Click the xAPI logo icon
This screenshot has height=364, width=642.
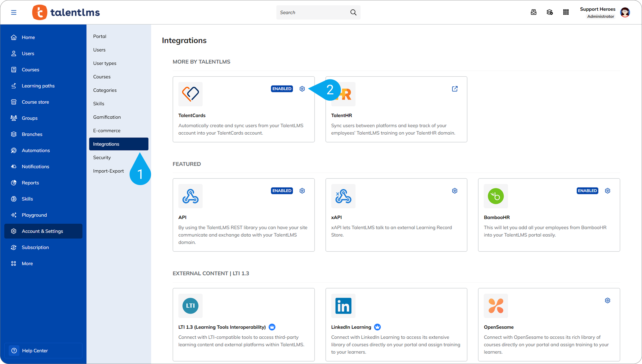point(343,196)
